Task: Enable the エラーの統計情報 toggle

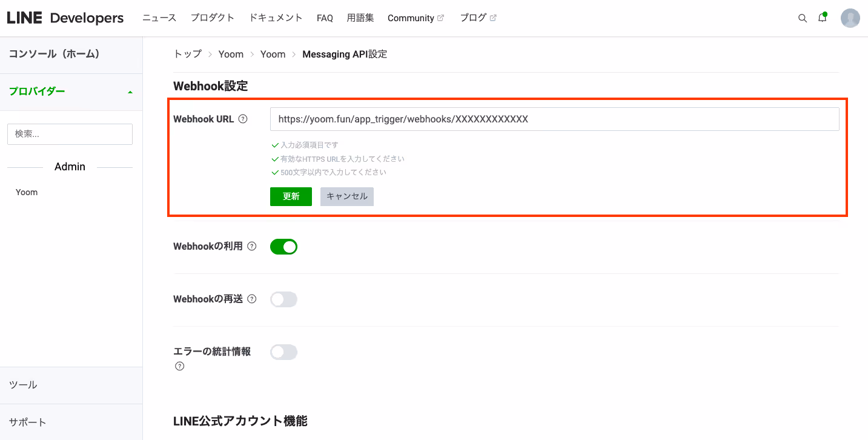Action: point(283,352)
